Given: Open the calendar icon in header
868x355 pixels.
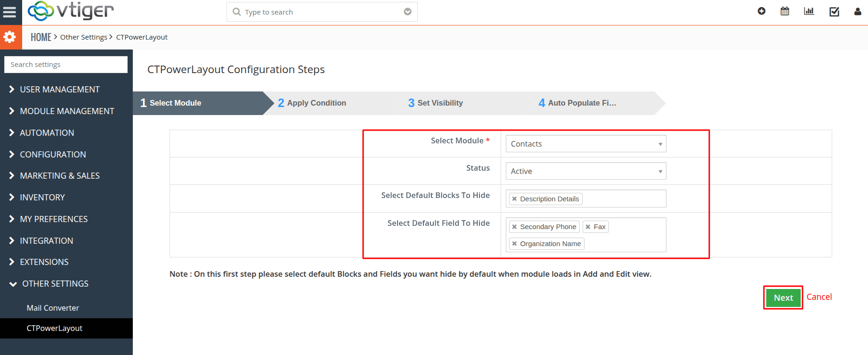Looking at the screenshot, I should pos(785,11).
